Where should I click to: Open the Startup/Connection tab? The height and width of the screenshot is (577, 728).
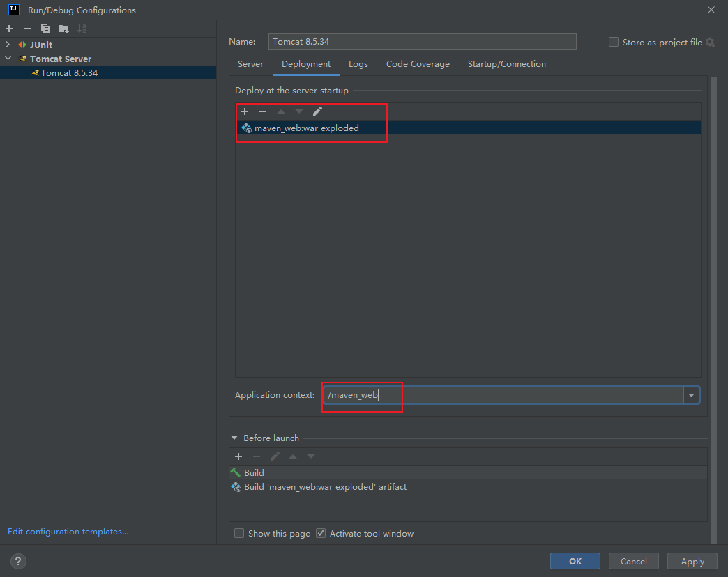tap(506, 64)
